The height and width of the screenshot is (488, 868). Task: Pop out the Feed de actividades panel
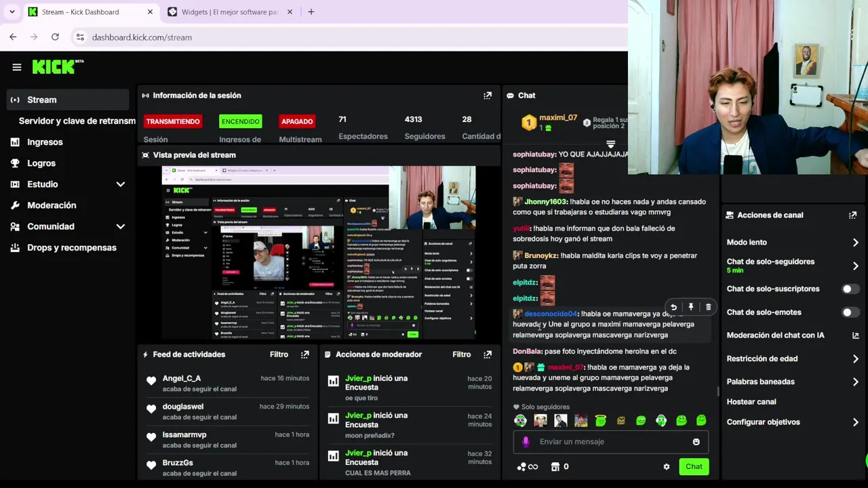(304, 354)
